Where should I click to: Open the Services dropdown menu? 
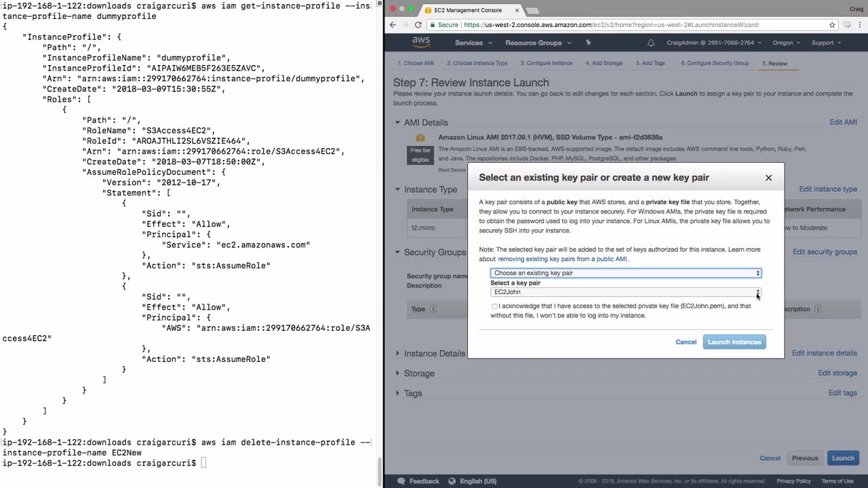pyautogui.click(x=473, y=43)
